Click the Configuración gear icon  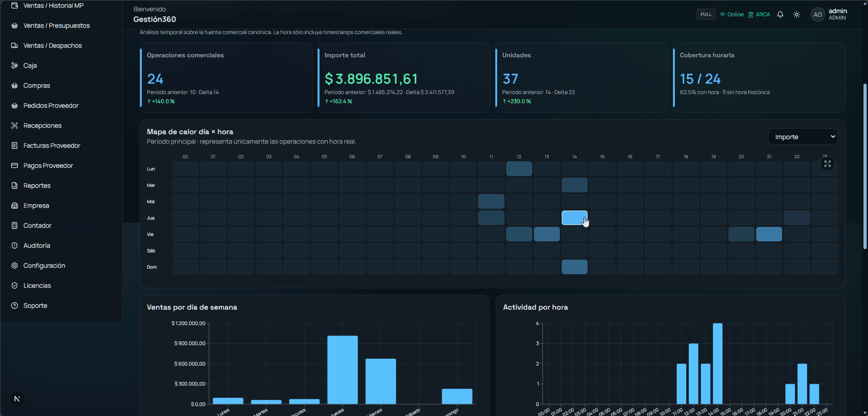click(x=15, y=266)
